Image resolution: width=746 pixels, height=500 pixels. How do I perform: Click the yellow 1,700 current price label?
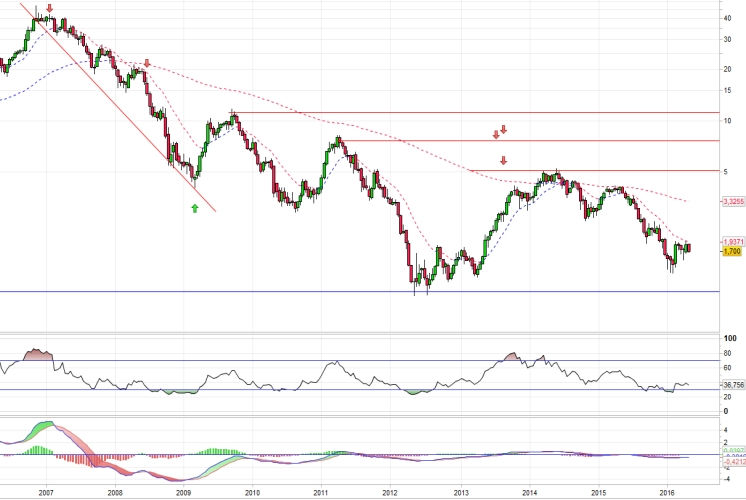(731, 252)
